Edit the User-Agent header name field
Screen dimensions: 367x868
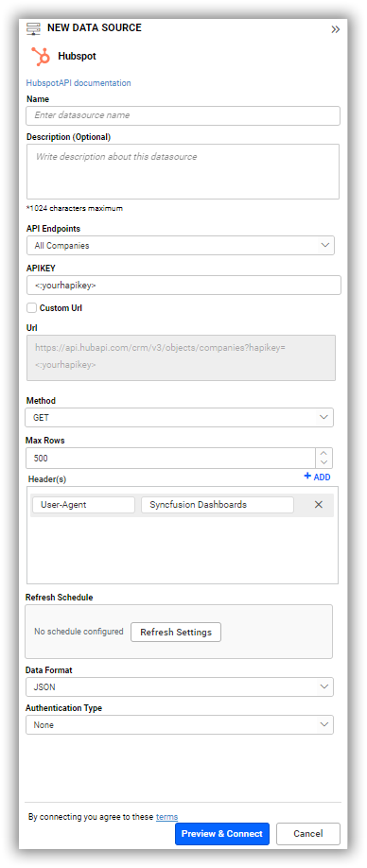[83, 505]
